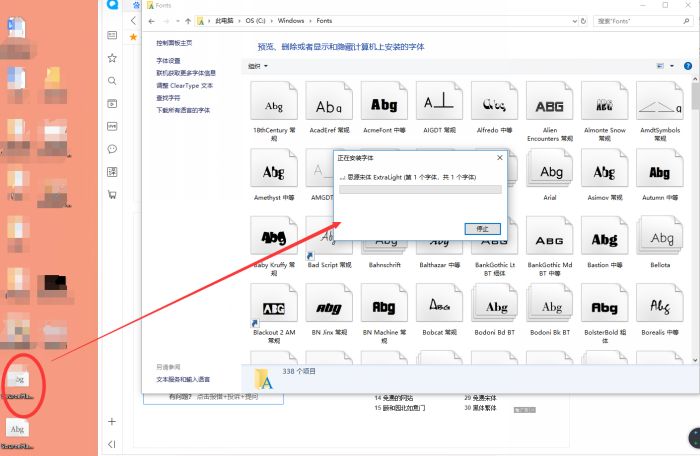This screenshot has height=456, width=700.
Task: Select Windows in the breadcrumb path
Action: pyautogui.click(x=291, y=21)
